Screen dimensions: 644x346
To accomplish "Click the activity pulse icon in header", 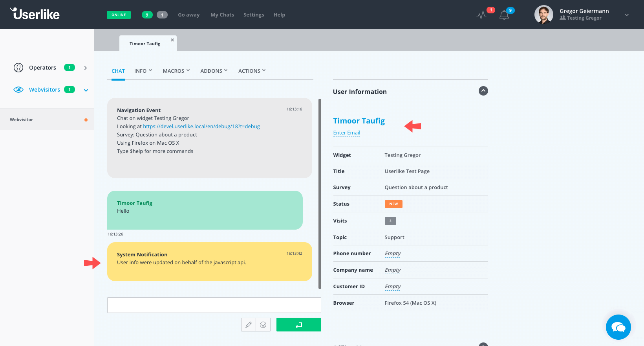I will 481,15.
